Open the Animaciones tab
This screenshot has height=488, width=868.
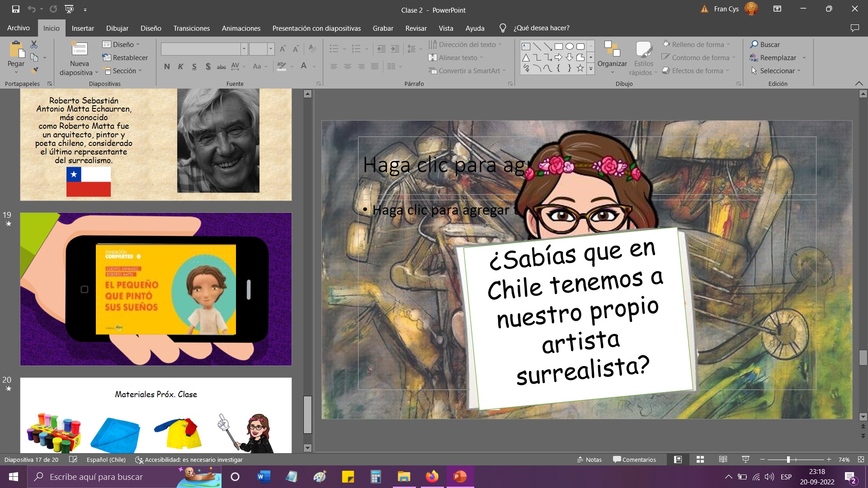[x=241, y=28]
